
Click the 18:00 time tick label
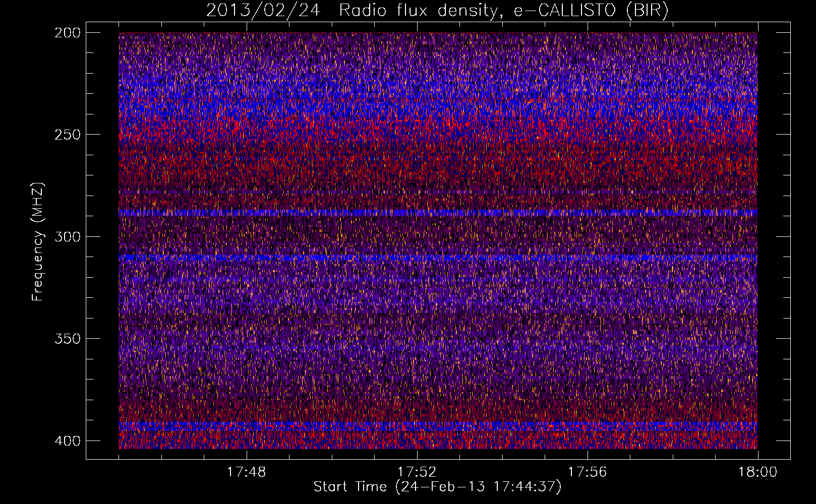click(x=758, y=472)
